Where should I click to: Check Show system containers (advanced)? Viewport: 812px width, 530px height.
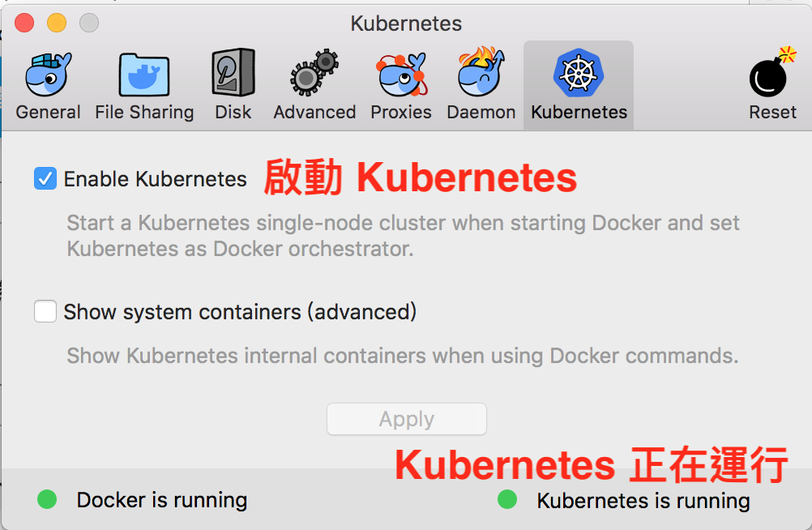pyautogui.click(x=45, y=311)
